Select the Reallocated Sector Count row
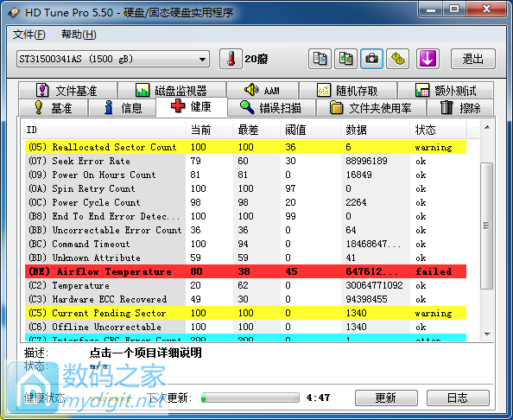Screen dimensions: 513x420 [x=245, y=147]
